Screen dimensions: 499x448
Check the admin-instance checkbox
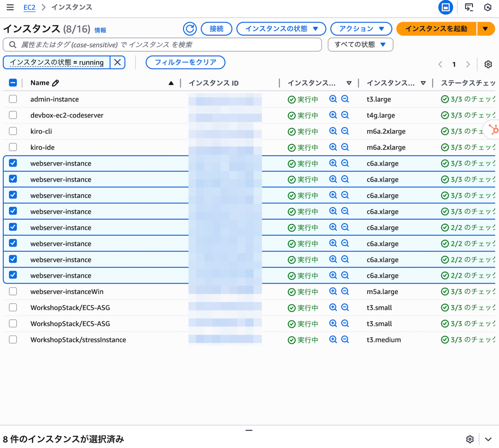[x=13, y=99]
